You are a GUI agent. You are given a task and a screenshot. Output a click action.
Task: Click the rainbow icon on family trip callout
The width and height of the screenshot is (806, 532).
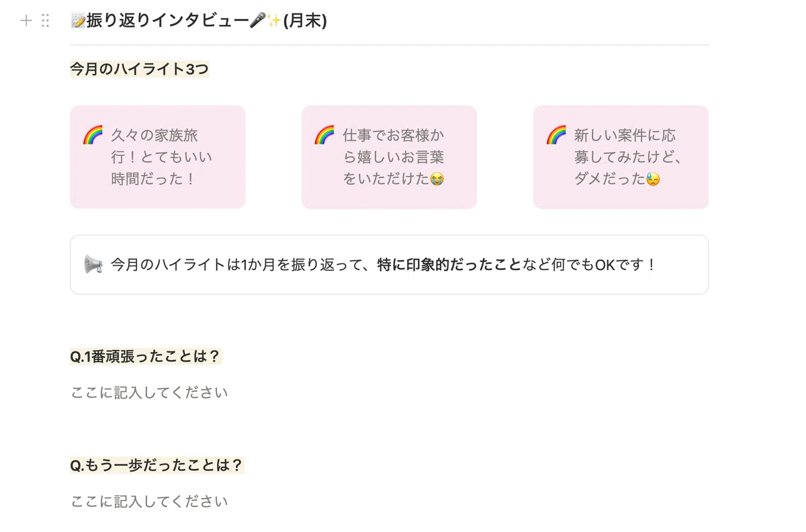[x=93, y=135]
